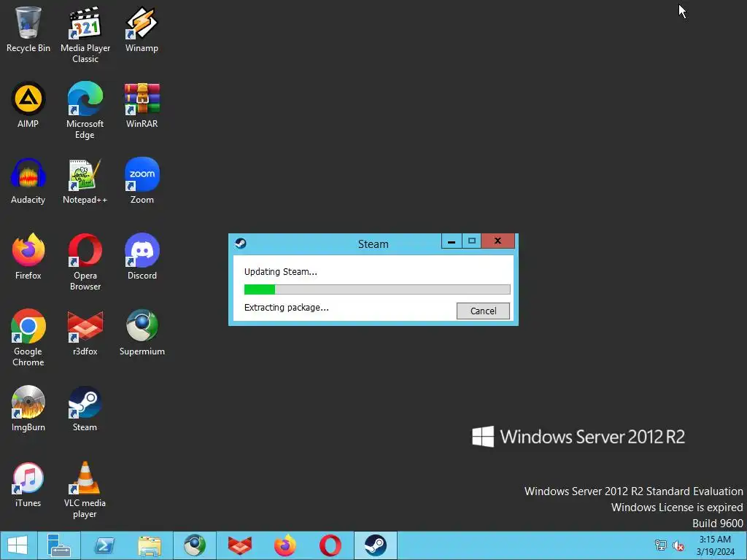Select the Supermium desktop icon
The width and height of the screenshot is (747, 560).
[x=142, y=332]
